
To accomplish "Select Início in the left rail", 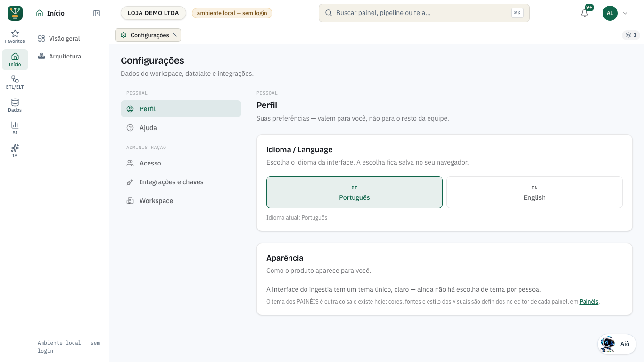I will [15, 59].
